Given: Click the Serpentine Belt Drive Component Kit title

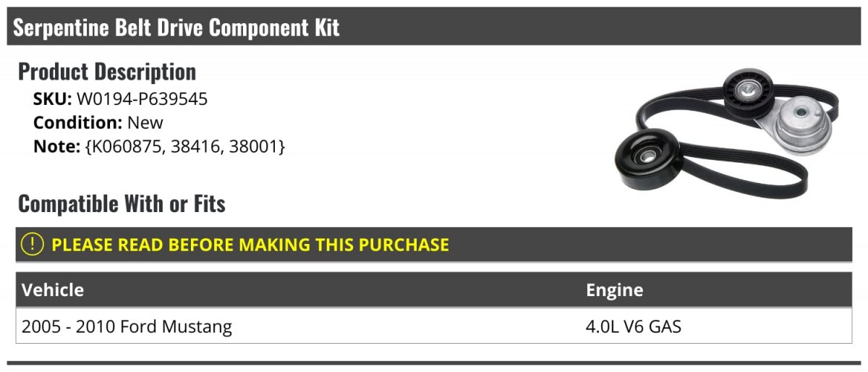Looking at the screenshot, I should coord(176,28).
